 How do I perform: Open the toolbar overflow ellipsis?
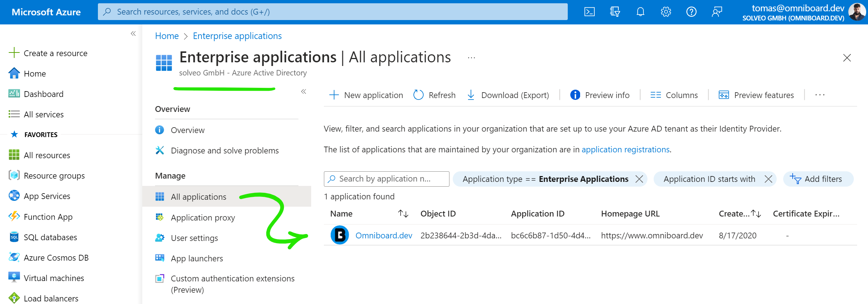pos(820,95)
